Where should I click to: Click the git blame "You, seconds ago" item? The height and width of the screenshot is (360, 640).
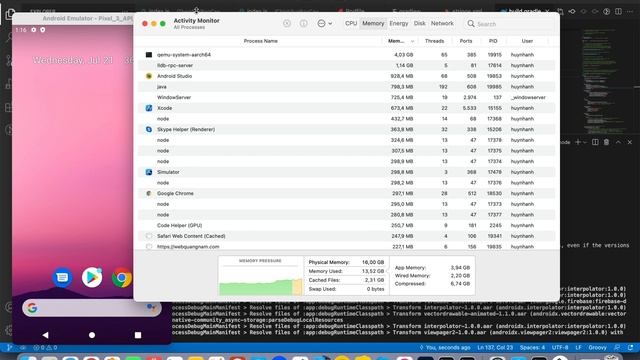(445, 348)
